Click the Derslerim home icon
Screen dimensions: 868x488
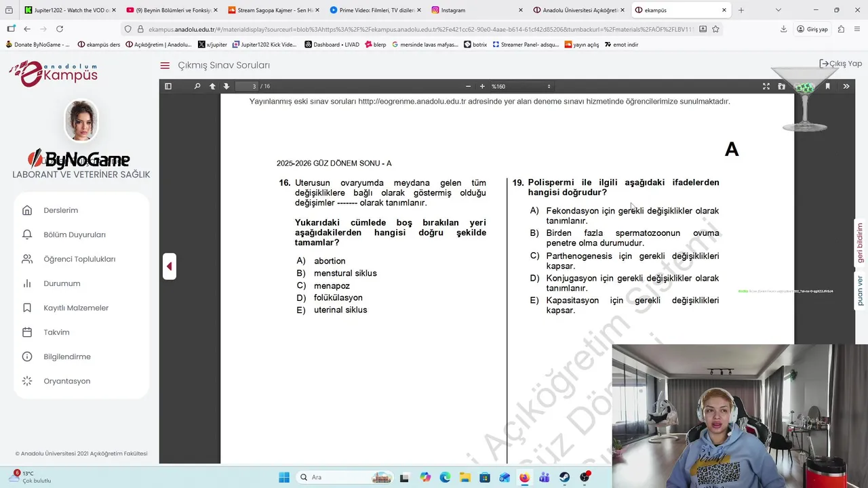point(27,210)
